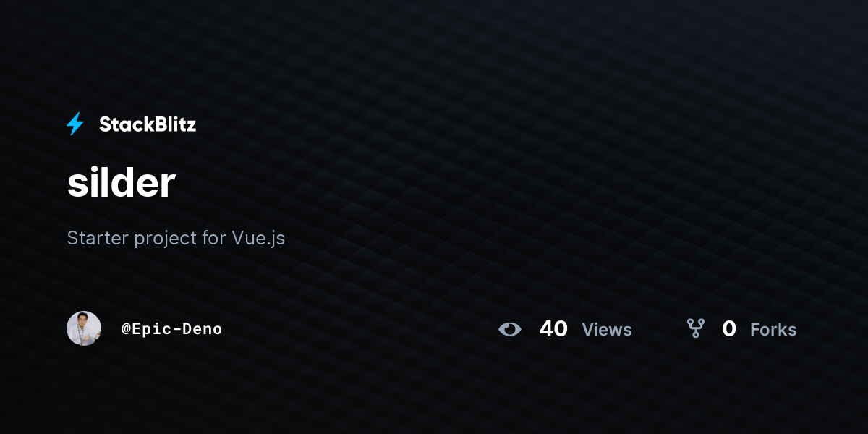Screen dimensions: 868x434
Task: Click the letter s starting silder
Action: [x=75, y=186]
